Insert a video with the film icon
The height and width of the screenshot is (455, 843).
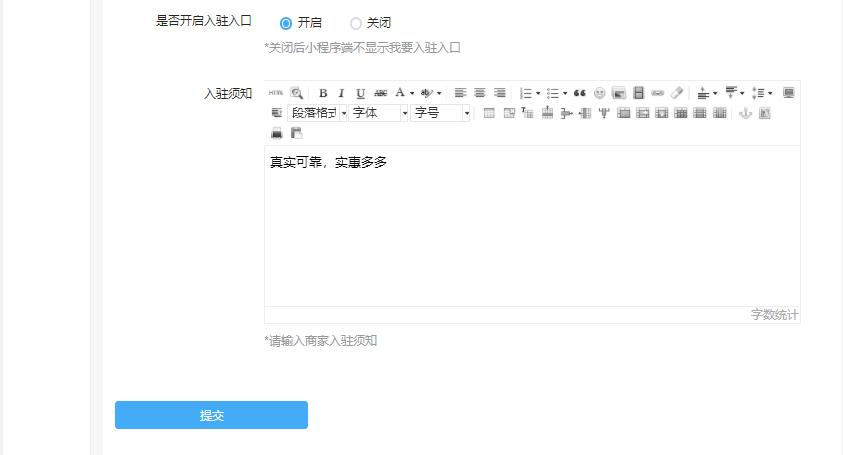point(638,93)
